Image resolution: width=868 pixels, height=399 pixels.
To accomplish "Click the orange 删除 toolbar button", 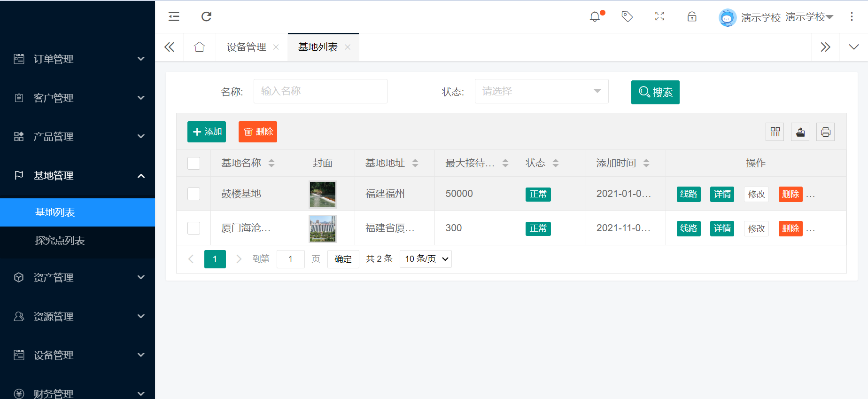I will point(258,132).
